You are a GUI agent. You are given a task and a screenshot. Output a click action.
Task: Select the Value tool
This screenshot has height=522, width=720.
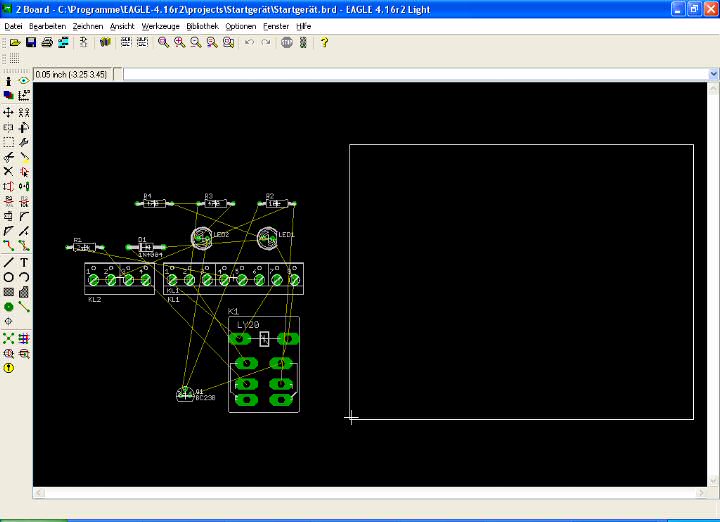click(24, 201)
